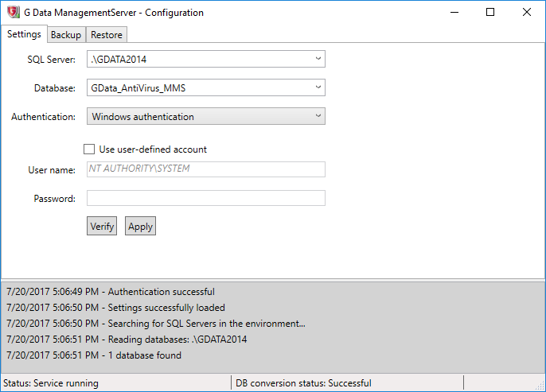Switch to the Restore tab
This screenshot has width=546, height=392.
pos(107,35)
